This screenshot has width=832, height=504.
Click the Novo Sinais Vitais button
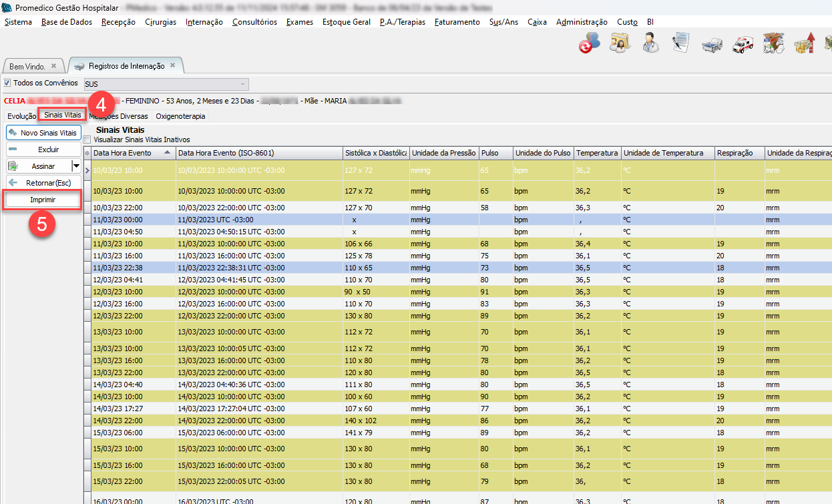43,133
